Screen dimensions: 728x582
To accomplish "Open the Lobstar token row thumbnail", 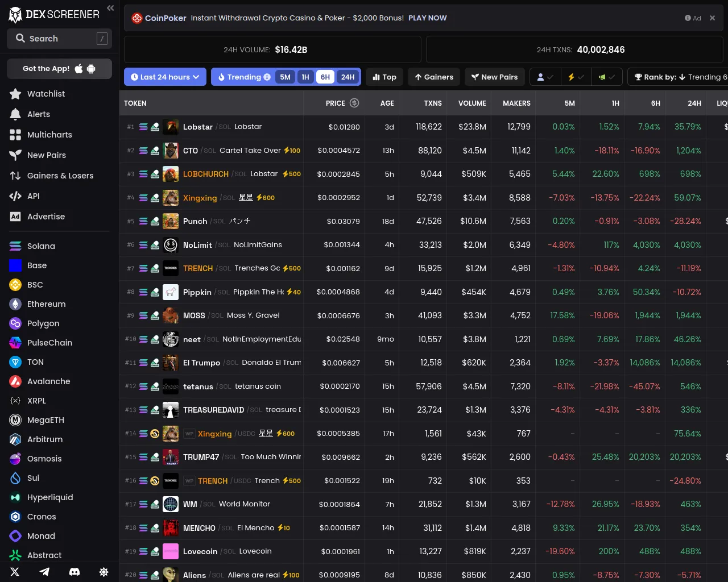I will point(171,127).
